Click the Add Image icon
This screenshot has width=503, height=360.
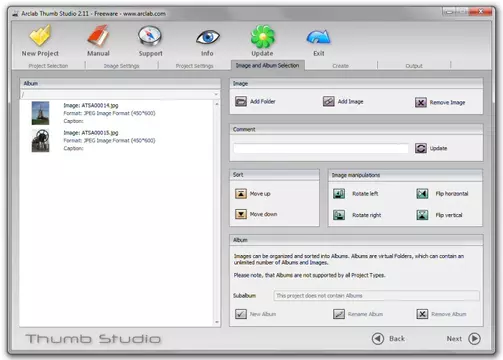[x=329, y=101]
